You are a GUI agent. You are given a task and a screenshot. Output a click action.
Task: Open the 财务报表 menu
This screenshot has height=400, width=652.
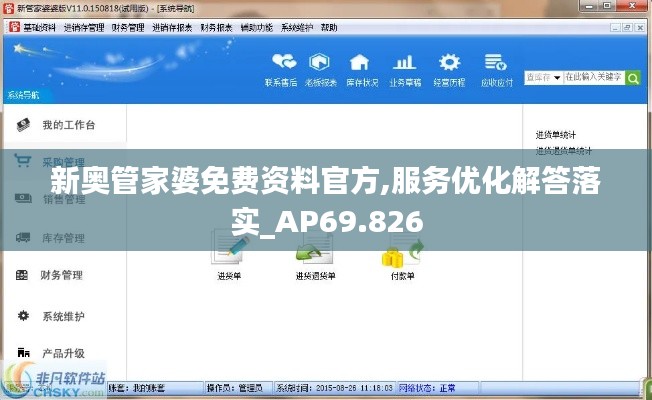[216, 28]
